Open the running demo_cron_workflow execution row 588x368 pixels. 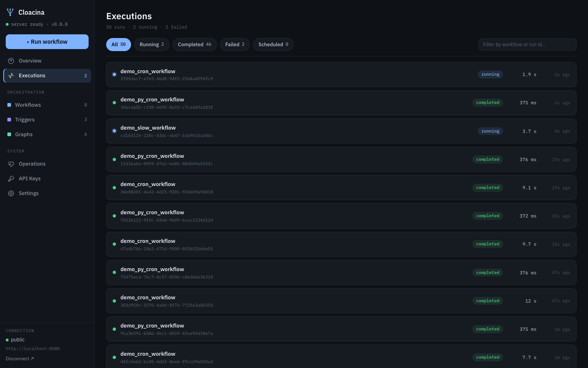[341, 74]
